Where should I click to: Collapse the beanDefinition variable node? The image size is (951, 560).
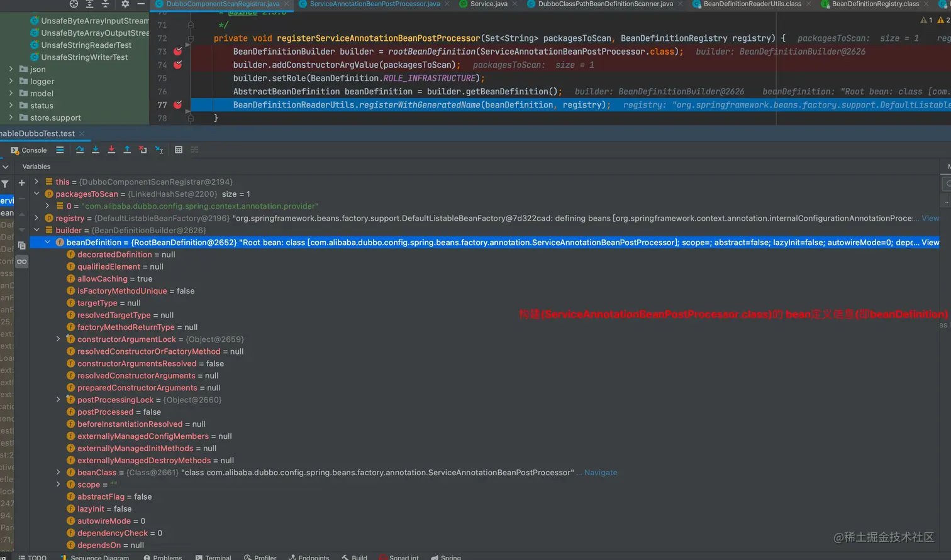coord(47,242)
